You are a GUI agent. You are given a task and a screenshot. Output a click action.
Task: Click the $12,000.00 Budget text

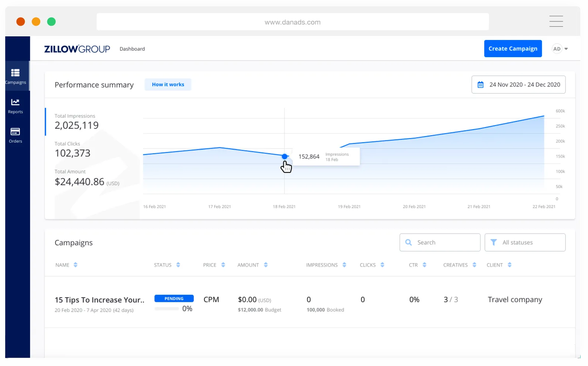[x=259, y=310]
